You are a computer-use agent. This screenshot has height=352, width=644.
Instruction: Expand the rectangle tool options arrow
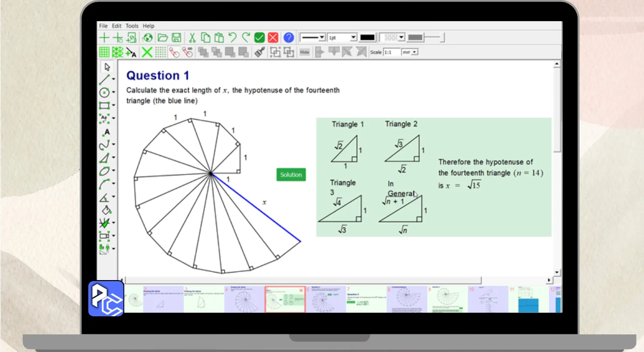click(x=113, y=106)
